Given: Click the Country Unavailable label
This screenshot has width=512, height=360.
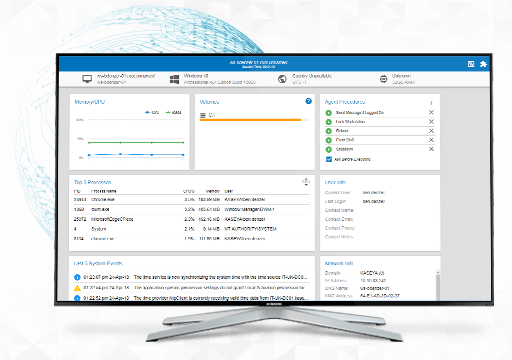Looking at the screenshot, I should click(312, 76).
